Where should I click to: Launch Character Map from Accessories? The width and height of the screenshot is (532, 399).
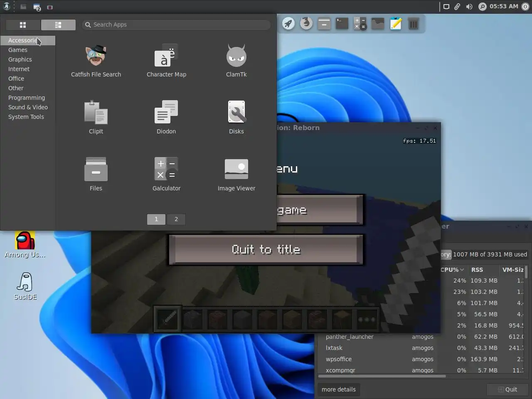(166, 61)
